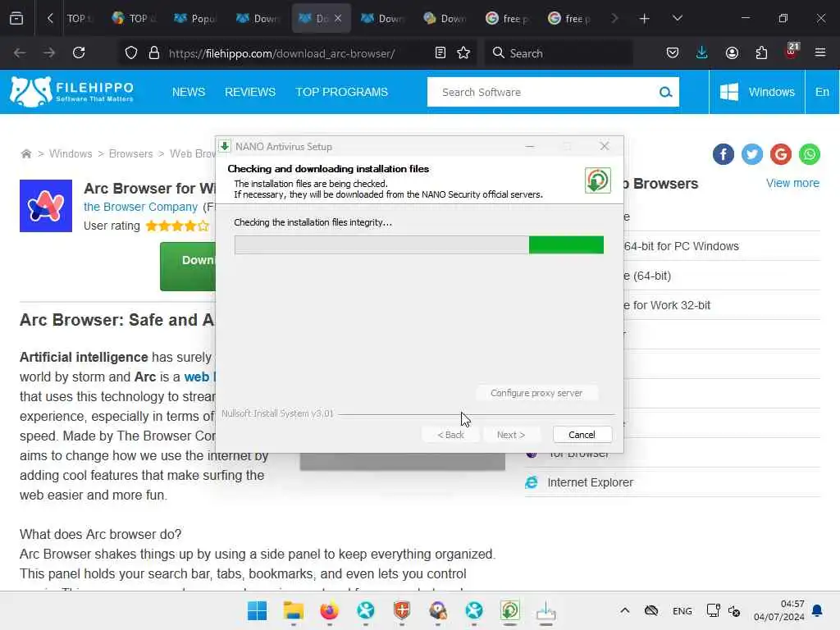Toggle reader view icon

[441, 52]
